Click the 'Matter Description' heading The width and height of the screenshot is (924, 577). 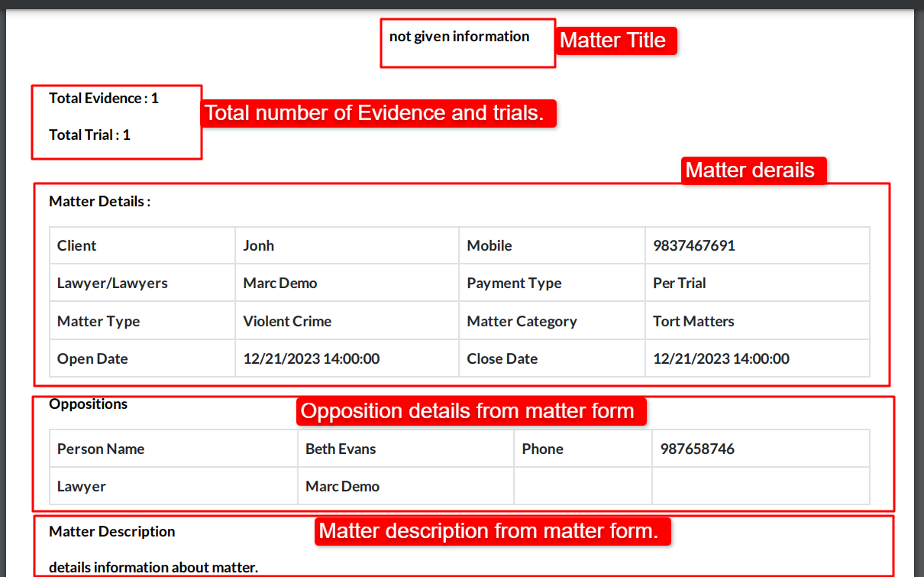(112, 531)
